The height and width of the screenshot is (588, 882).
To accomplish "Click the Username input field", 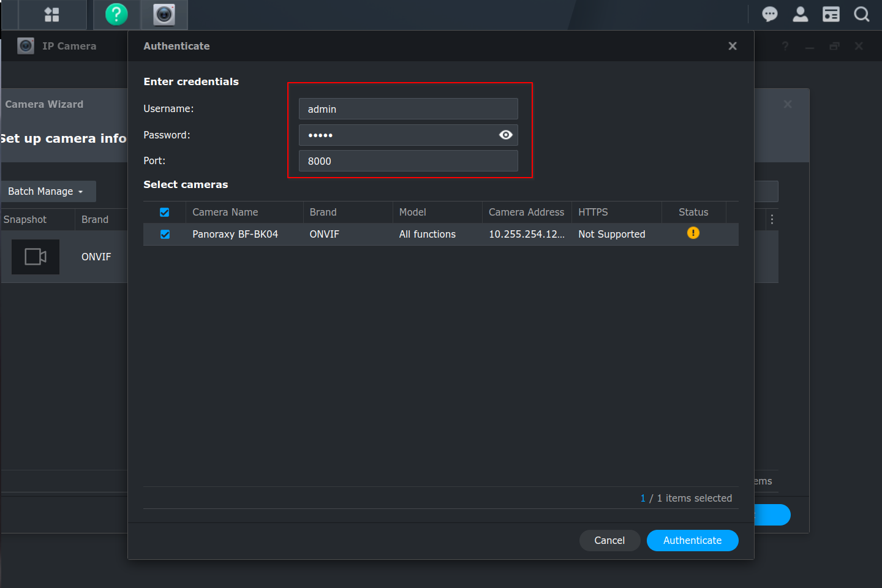I will point(408,109).
